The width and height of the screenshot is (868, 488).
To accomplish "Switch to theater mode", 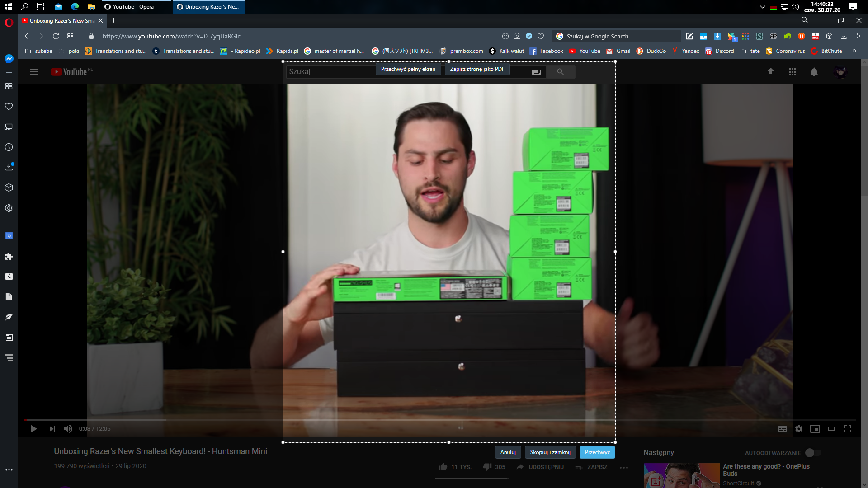I will pyautogui.click(x=831, y=429).
